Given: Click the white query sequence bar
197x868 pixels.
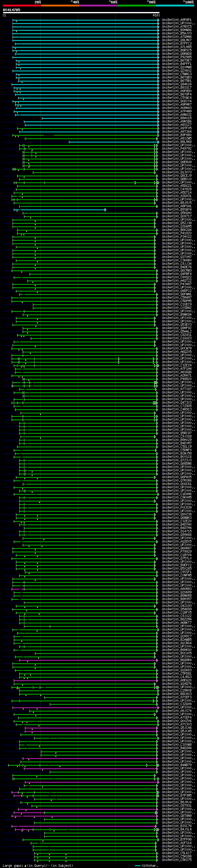Looking at the screenshot, I should (x=81, y=12).
